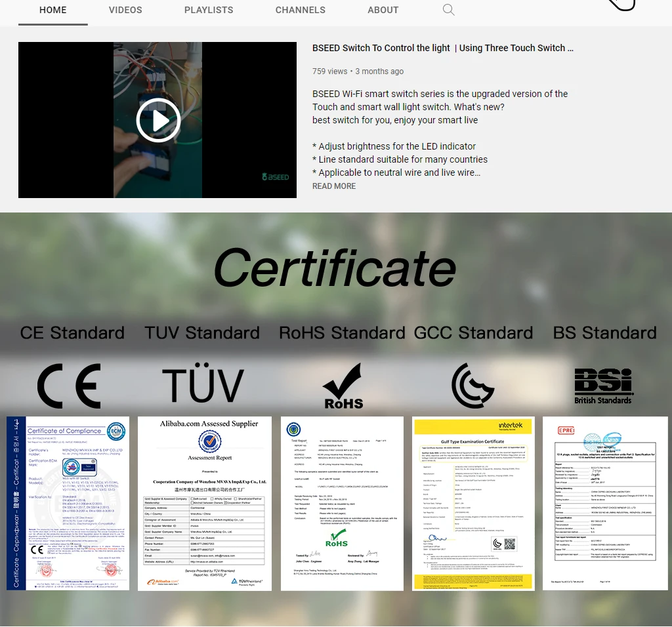Open the PLAYLISTS tab

tap(209, 10)
